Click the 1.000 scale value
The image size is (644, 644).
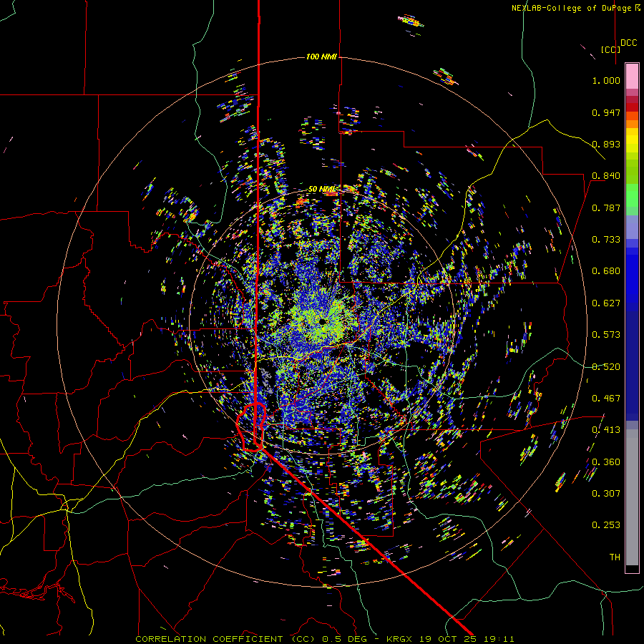[606, 80]
